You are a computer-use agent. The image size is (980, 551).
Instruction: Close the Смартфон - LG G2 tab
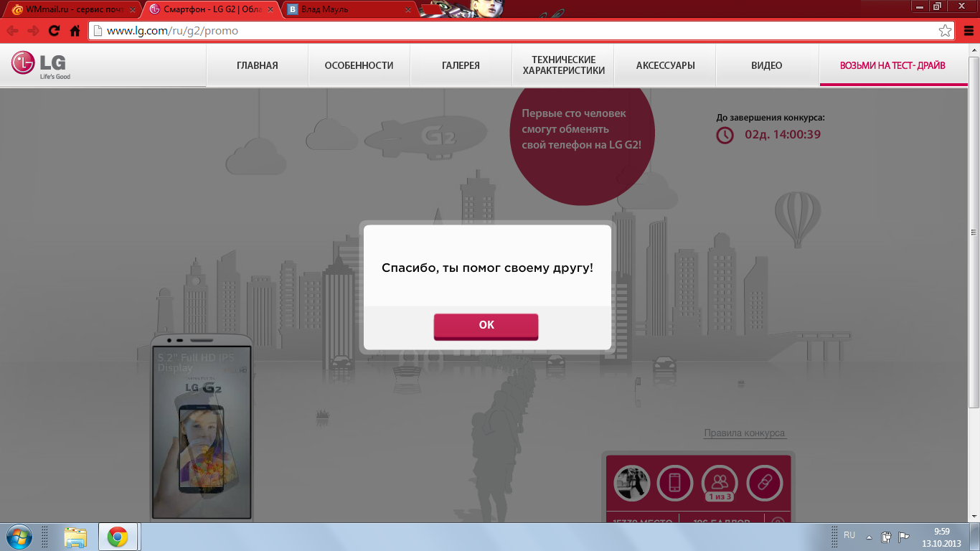coord(270,10)
